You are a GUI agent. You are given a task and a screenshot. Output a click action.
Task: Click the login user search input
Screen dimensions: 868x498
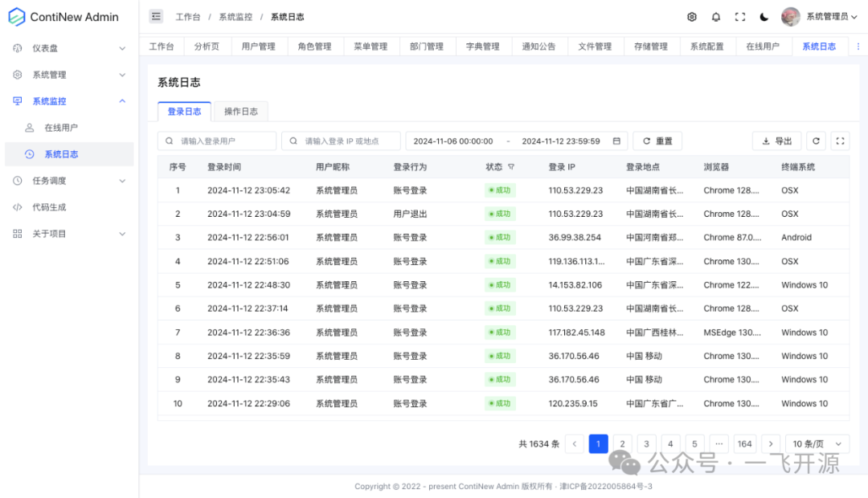click(217, 141)
